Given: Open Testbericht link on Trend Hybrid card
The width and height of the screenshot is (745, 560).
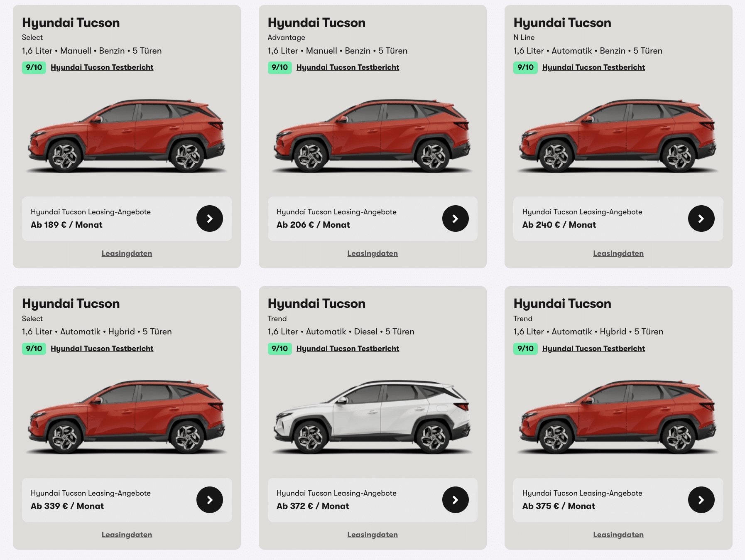Looking at the screenshot, I should coord(593,349).
